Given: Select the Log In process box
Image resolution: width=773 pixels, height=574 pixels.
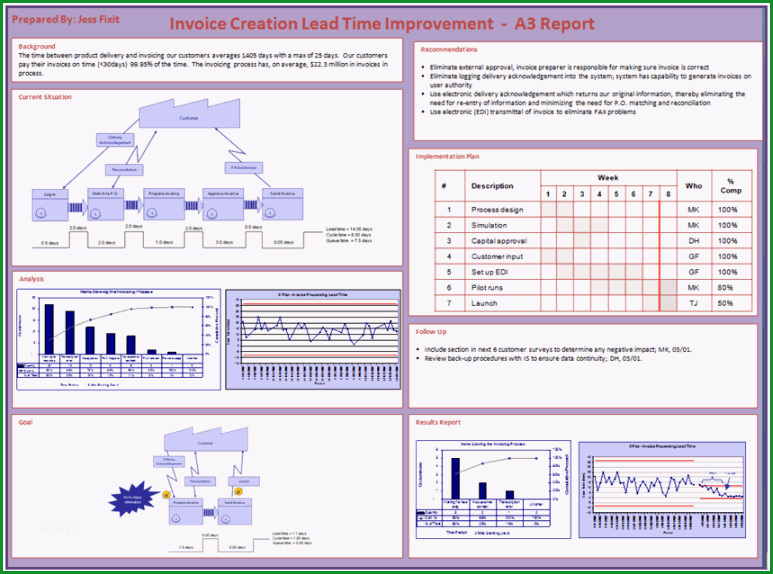Looking at the screenshot, I should pyautogui.click(x=50, y=205).
